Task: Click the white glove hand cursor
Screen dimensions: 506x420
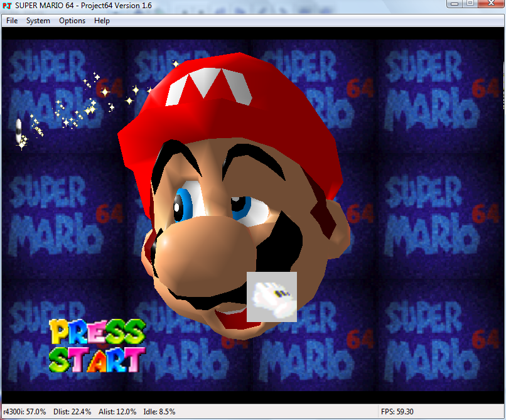Action: click(271, 296)
